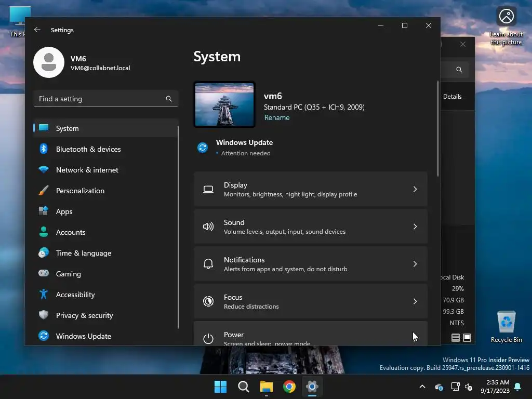532x399 pixels.
Task: Open Sound settings row
Action: (311, 227)
